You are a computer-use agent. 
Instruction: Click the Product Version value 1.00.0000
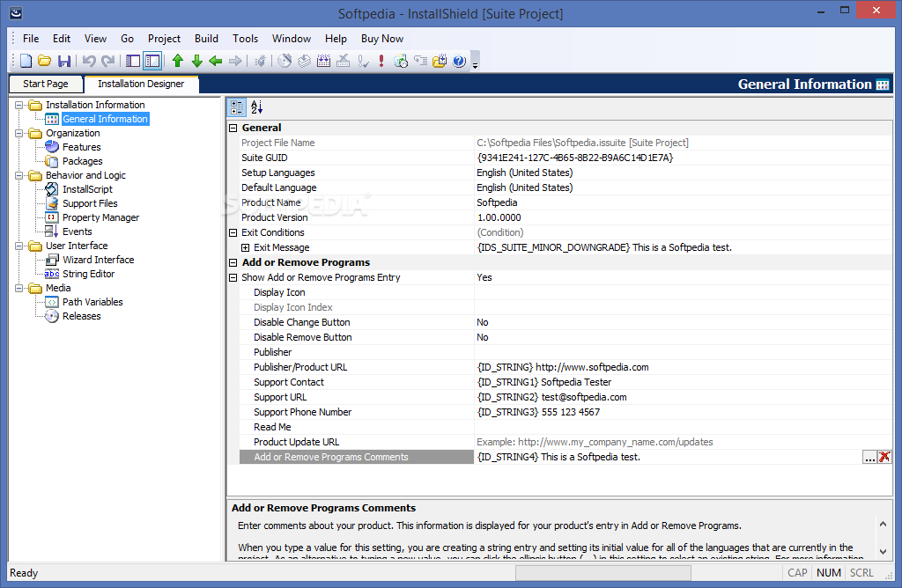coord(499,217)
